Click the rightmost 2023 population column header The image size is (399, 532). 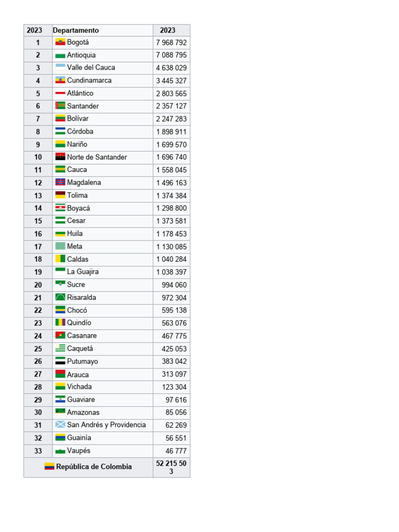click(x=168, y=30)
